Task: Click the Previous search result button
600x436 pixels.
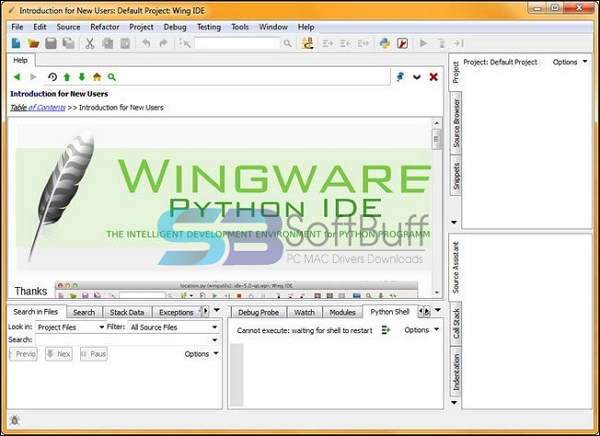Action: point(23,354)
